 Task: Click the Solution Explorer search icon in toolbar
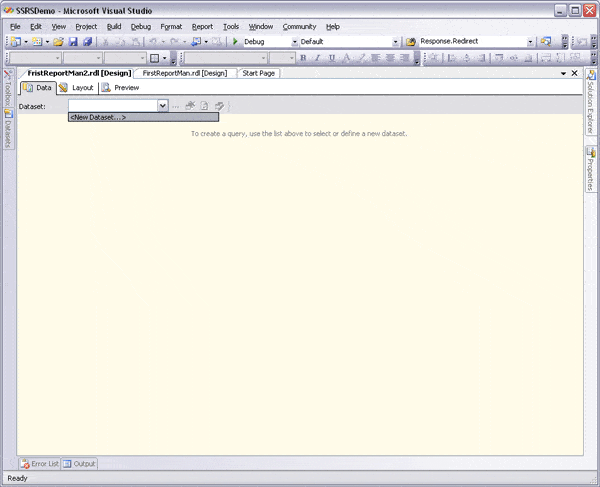coord(546,41)
